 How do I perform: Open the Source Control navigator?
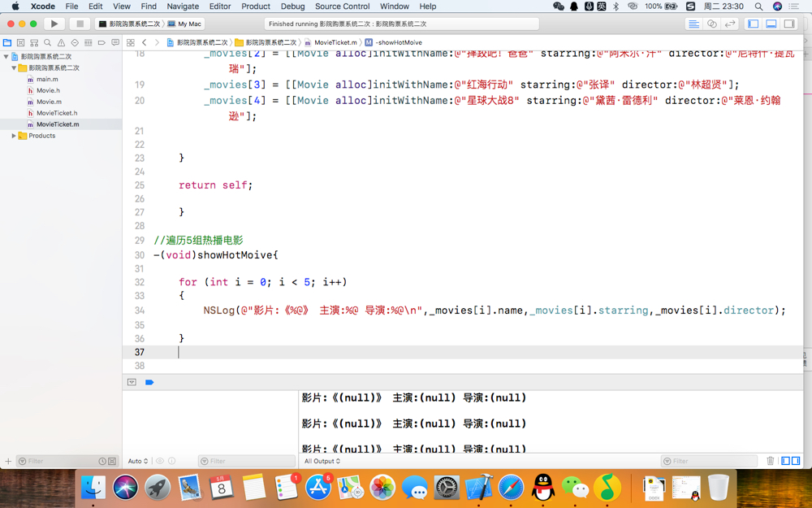21,42
